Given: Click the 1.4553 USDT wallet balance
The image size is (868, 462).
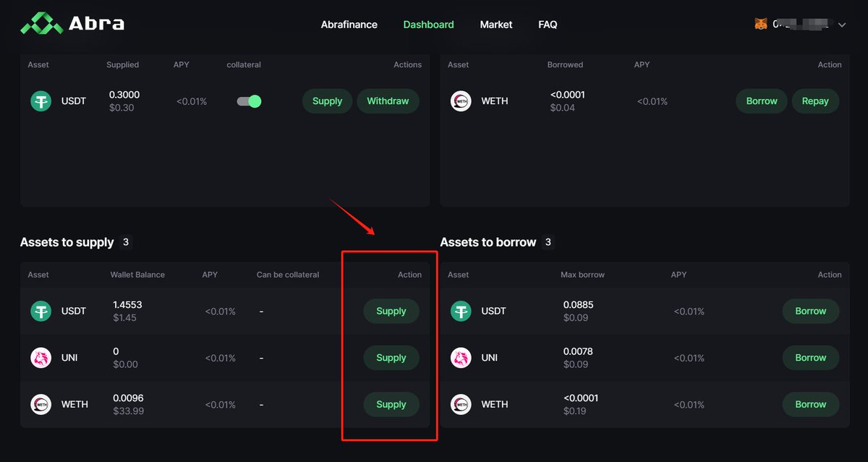Looking at the screenshot, I should (127, 304).
